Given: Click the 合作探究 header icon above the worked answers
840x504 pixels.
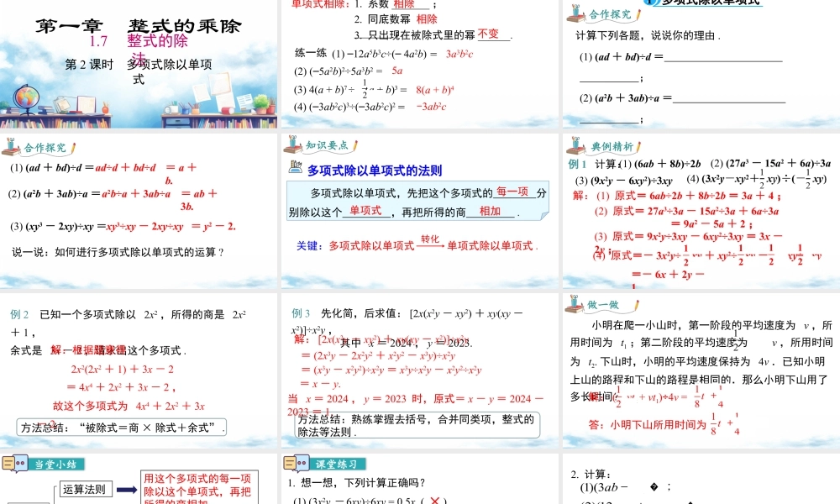Looking at the screenshot, I should pyautogui.click(x=13, y=147).
